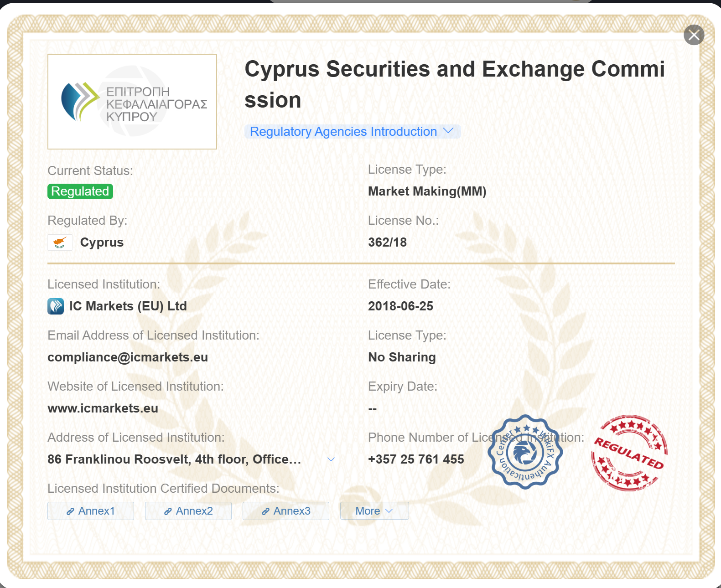
Task: Select the phone number +357 25 761 455
Action: click(416, 459)
